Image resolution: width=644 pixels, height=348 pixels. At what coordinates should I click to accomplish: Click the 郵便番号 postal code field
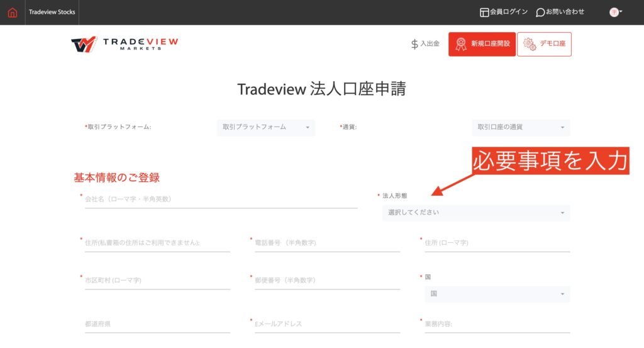point(327,281)
